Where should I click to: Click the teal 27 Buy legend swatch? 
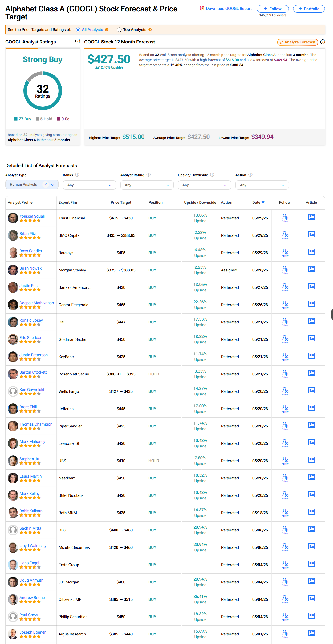coord(16,119)
